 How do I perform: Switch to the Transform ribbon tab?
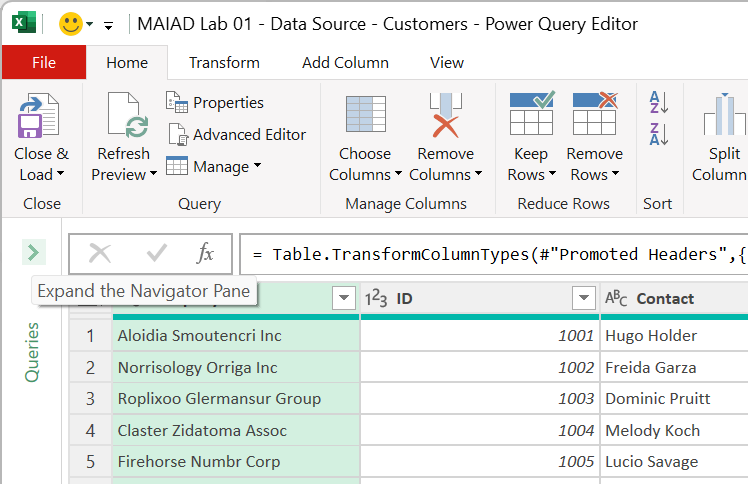point(224,62)
